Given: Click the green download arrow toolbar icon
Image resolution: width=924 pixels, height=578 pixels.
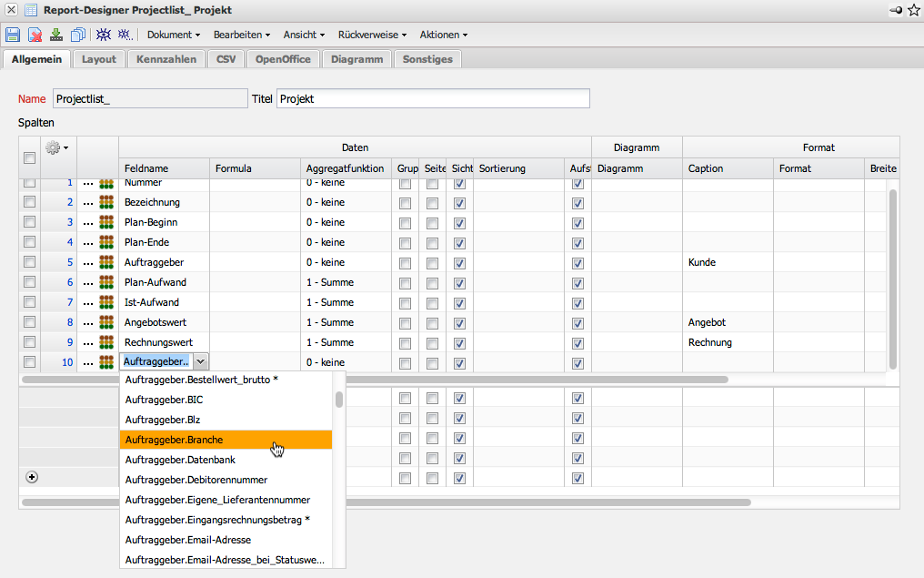Looking at the screenshot, I should [x=56, y=35].
